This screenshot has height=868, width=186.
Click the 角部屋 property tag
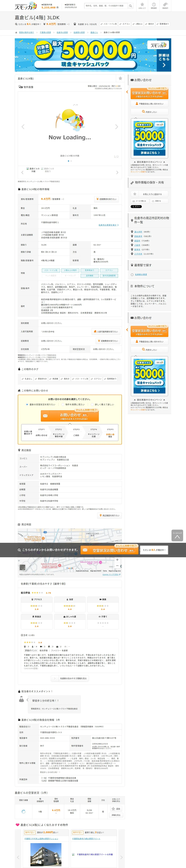click(54, 379)
